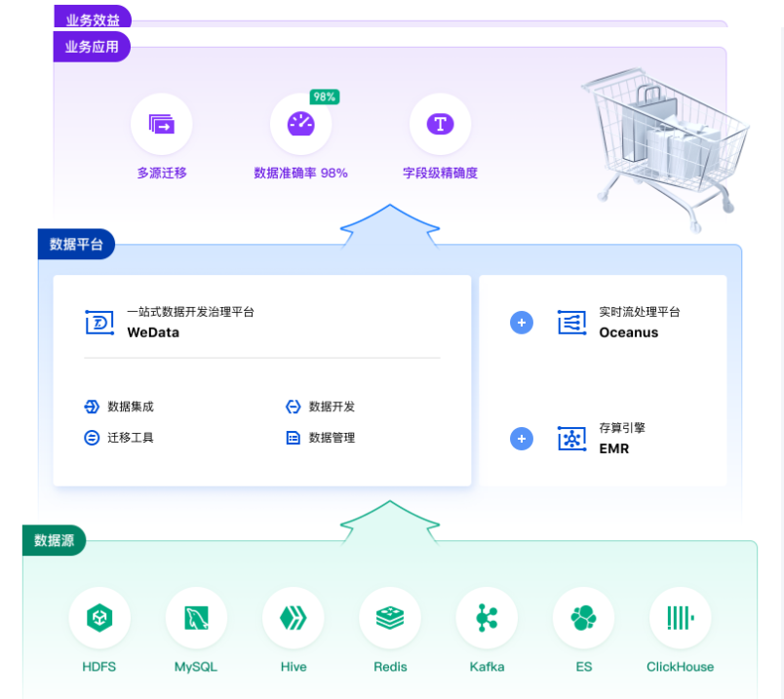
Task: Click the 字段级精确度 T icon
Action: tap(440, 124)
